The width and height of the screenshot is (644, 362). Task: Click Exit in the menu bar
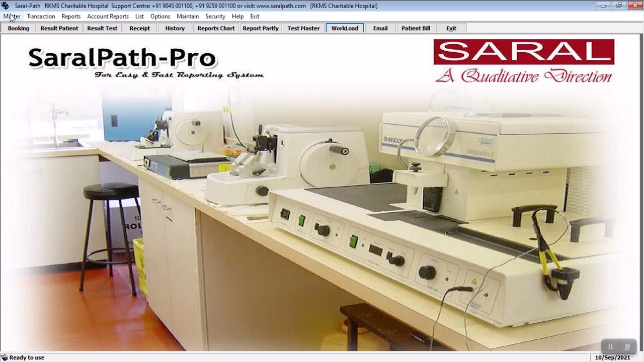pos(255,16)
